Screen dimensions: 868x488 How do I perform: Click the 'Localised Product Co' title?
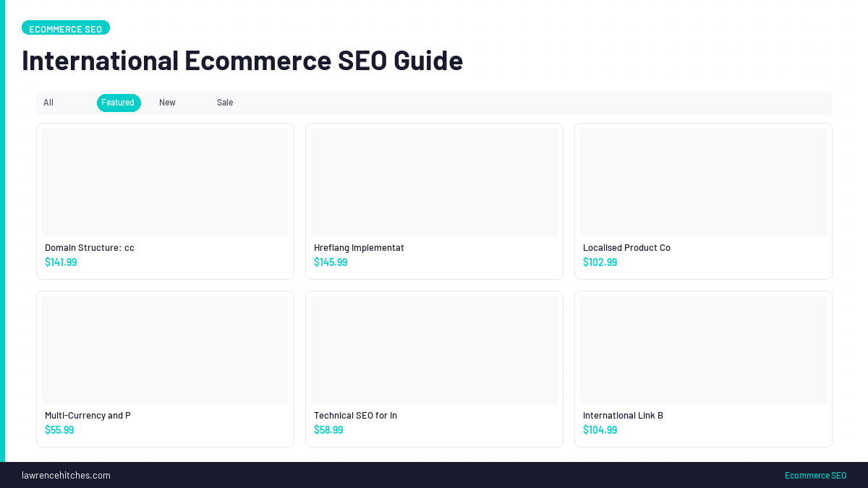coord(626,248)
